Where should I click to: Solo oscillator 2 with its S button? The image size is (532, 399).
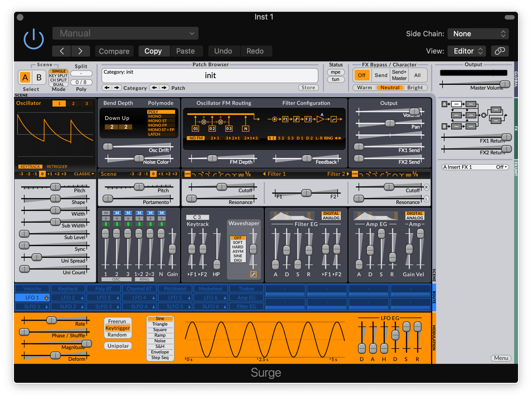coord(117,218)
